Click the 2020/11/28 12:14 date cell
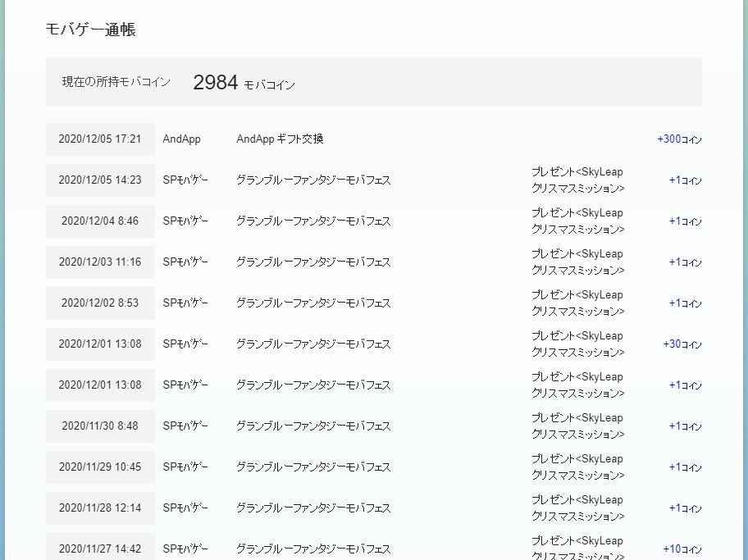 point(100,508)
